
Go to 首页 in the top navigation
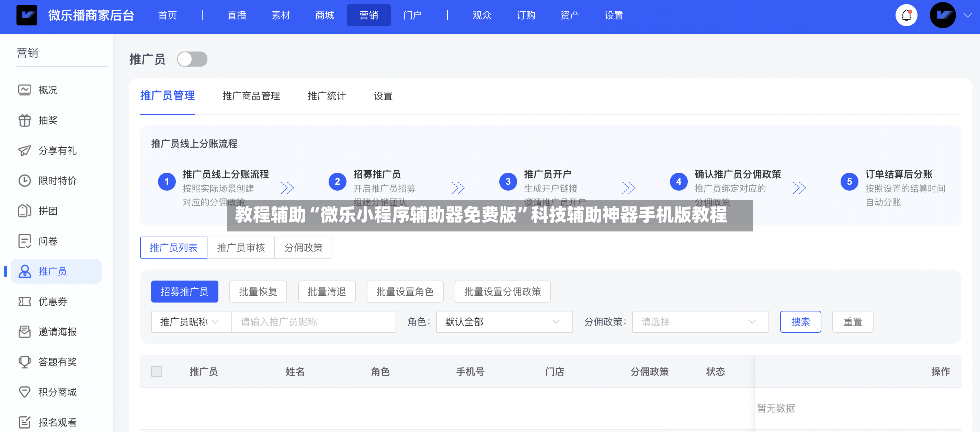point(167,15)
